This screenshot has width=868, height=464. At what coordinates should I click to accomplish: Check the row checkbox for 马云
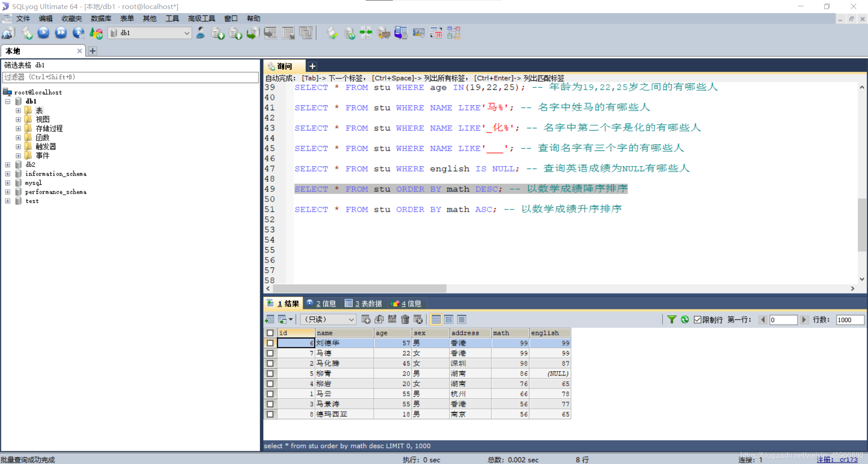point(270,394)
